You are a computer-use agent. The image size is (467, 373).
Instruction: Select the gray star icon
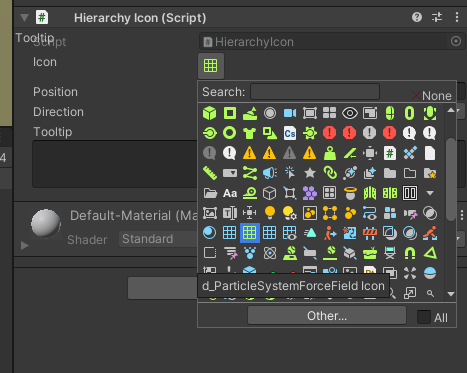click(310, 173)
